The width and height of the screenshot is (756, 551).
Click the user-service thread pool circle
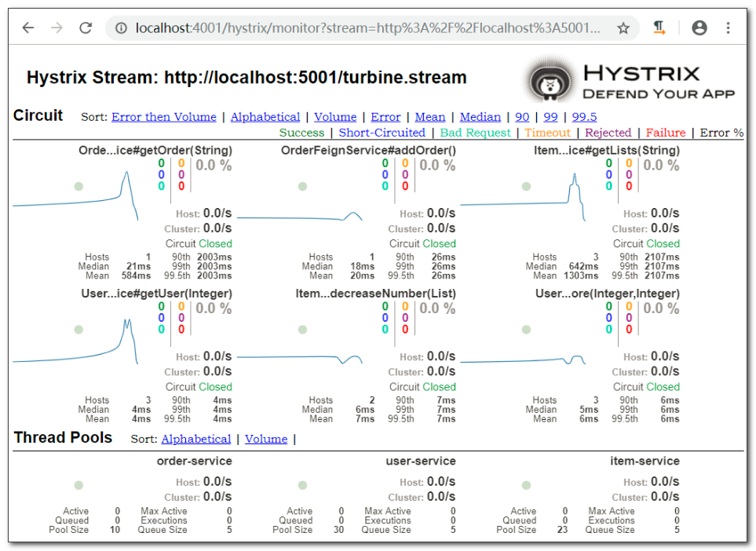[x=302, y=485]
